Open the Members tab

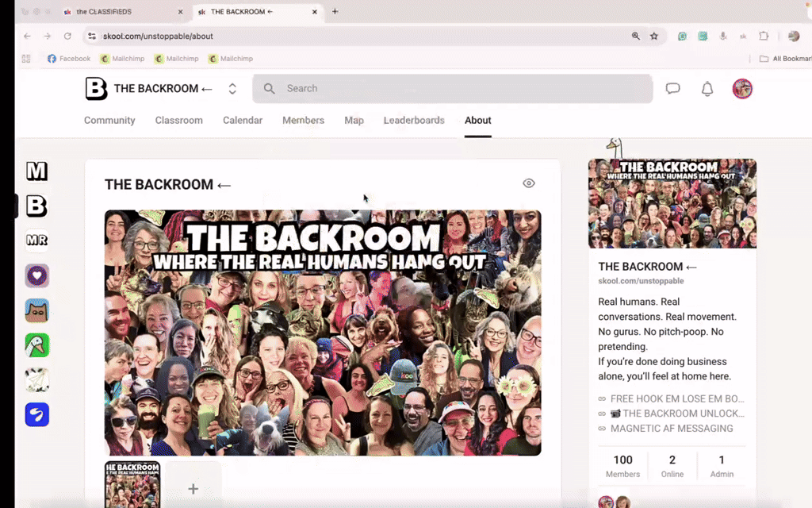303,121
